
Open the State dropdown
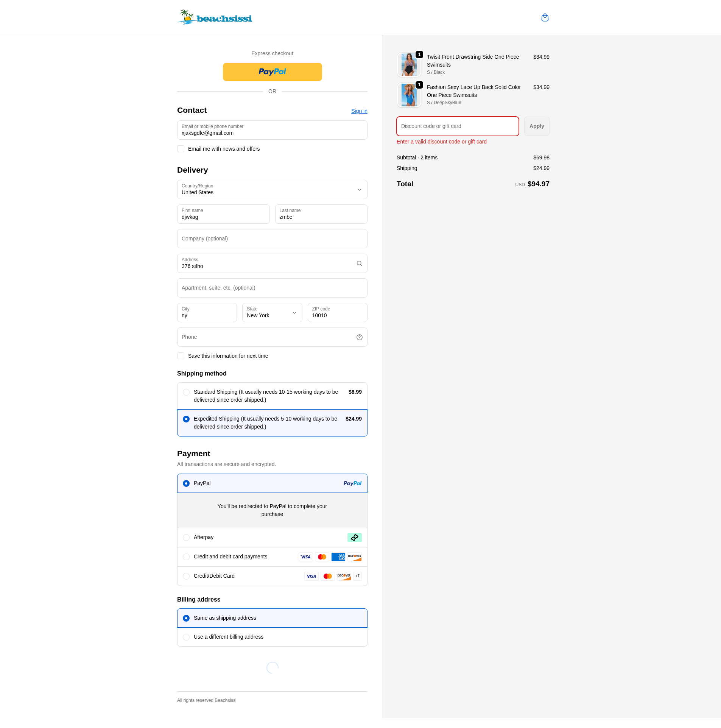[272, 313]
